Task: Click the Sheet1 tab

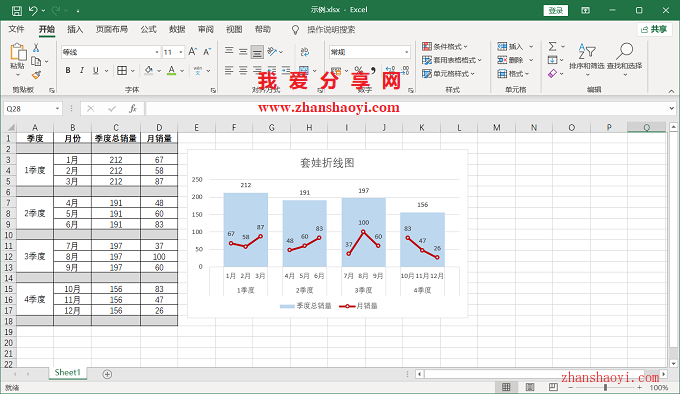Action: [68, 373]
